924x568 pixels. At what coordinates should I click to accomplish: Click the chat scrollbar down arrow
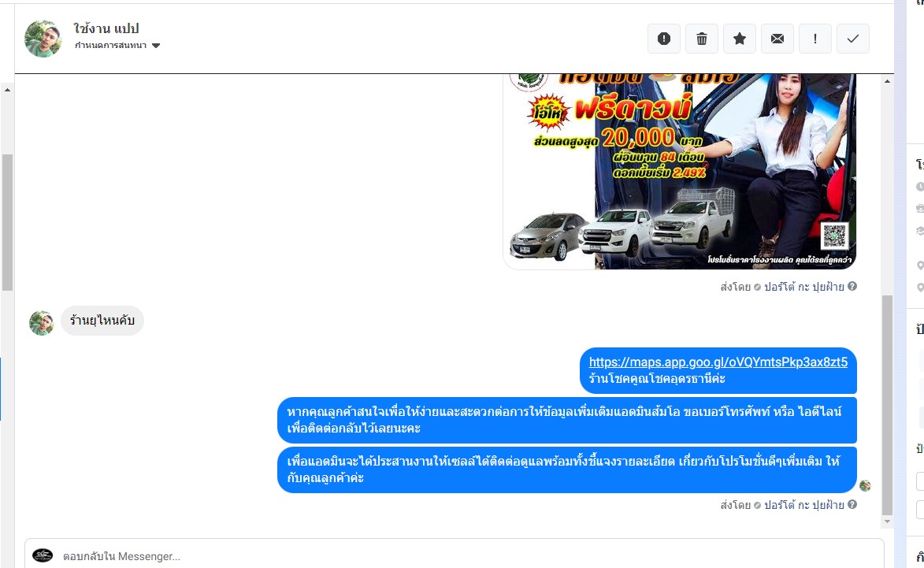pyautogui.click(x=887, y=522)
